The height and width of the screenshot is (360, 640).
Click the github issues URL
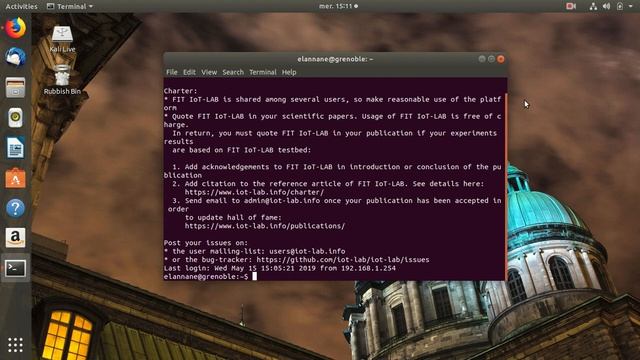pyautogui.click(x=343, y=260)
